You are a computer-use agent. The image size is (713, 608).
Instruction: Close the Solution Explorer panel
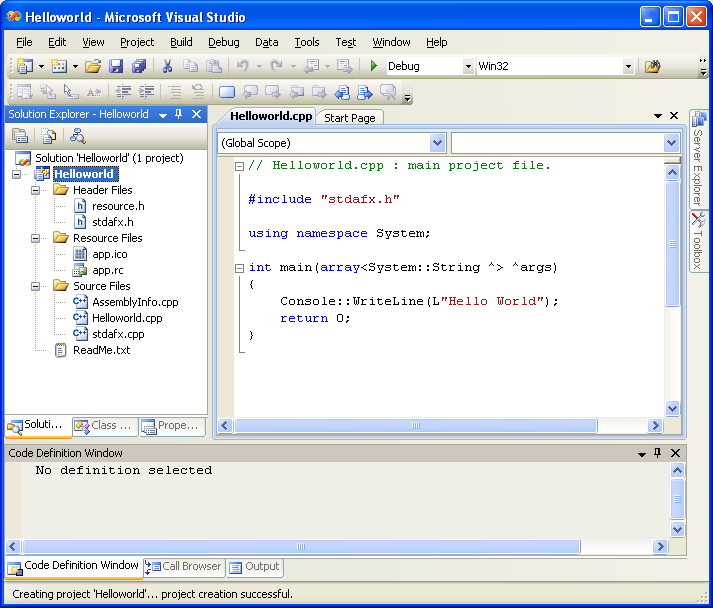point(196,114)
